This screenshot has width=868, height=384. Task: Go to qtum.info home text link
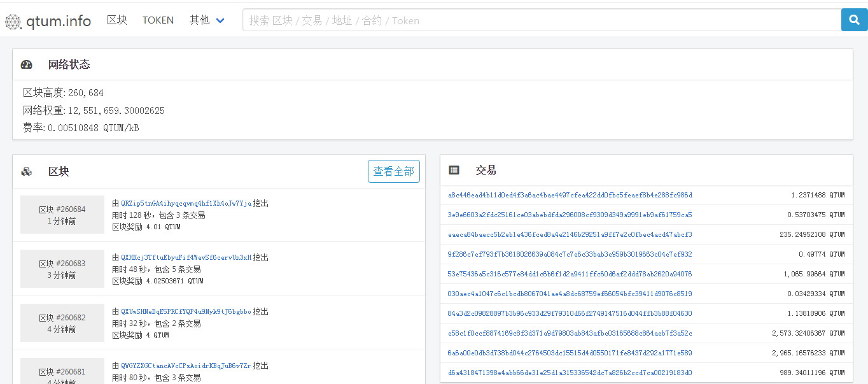click(59, 21)
